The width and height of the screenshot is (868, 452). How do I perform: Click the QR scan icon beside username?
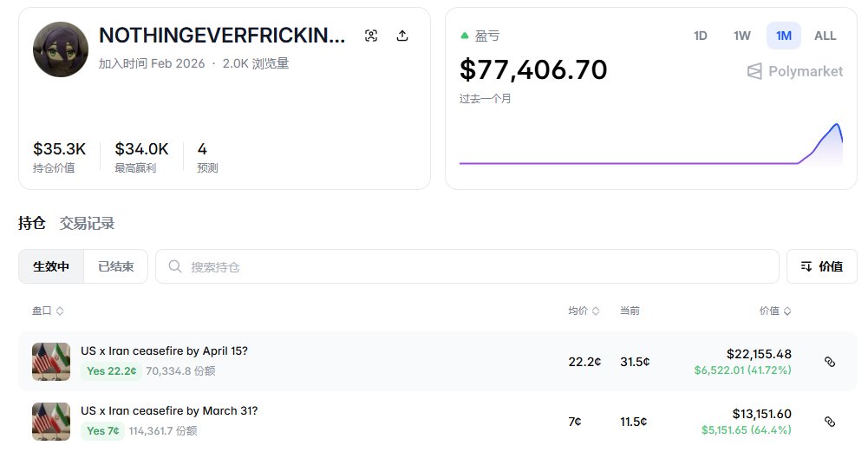coord(371,36)
